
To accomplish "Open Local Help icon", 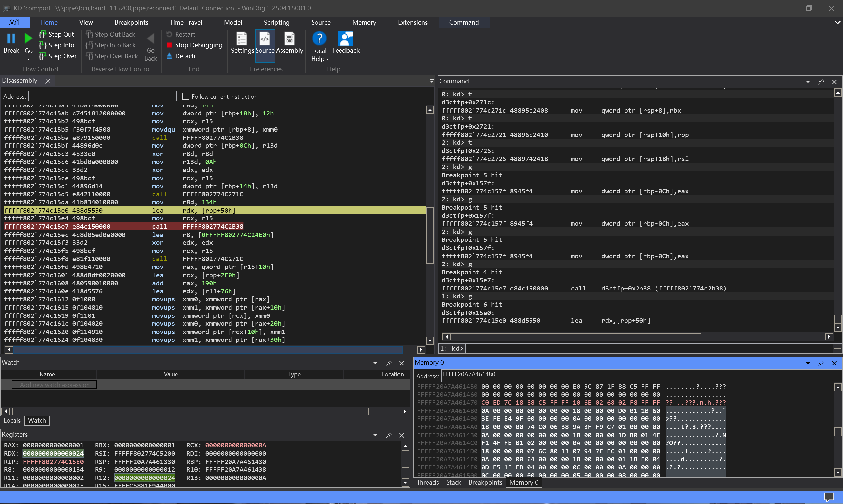I will (x=319, y=38).
